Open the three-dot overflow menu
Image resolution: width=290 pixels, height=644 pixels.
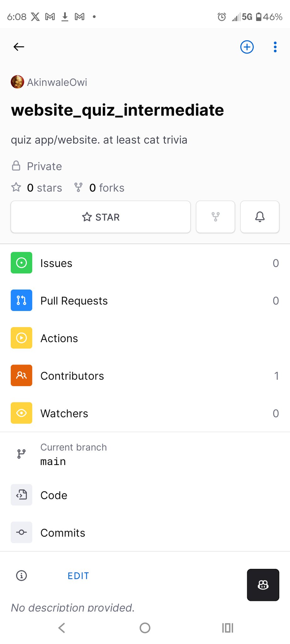tap(275, 47)
